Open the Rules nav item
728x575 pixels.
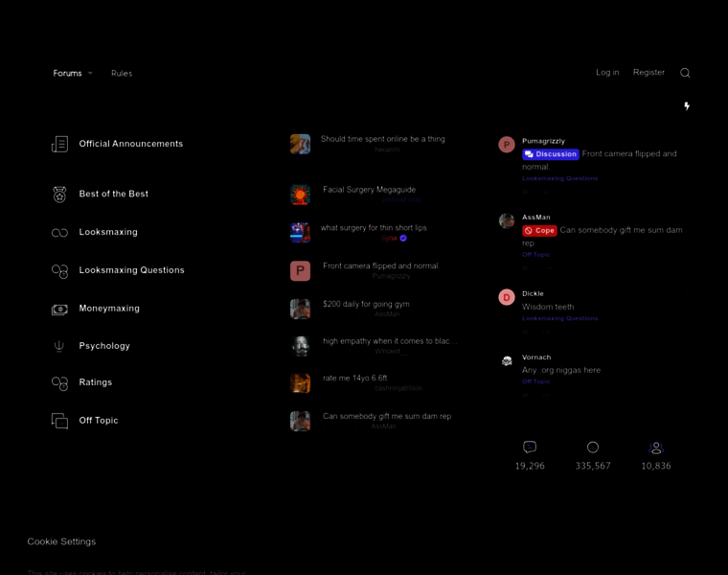122,74
